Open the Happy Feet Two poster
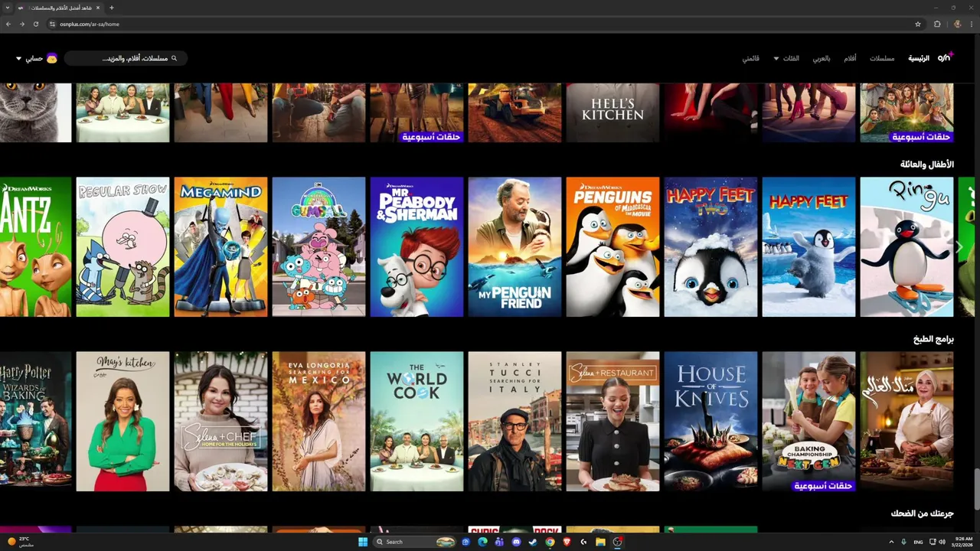The width and height of the screenshot is (980, 551). click(x=710, y=247)
